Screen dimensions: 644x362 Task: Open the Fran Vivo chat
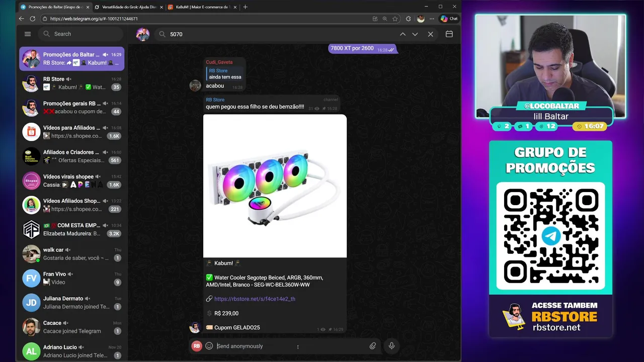click(x=72, y=278)
